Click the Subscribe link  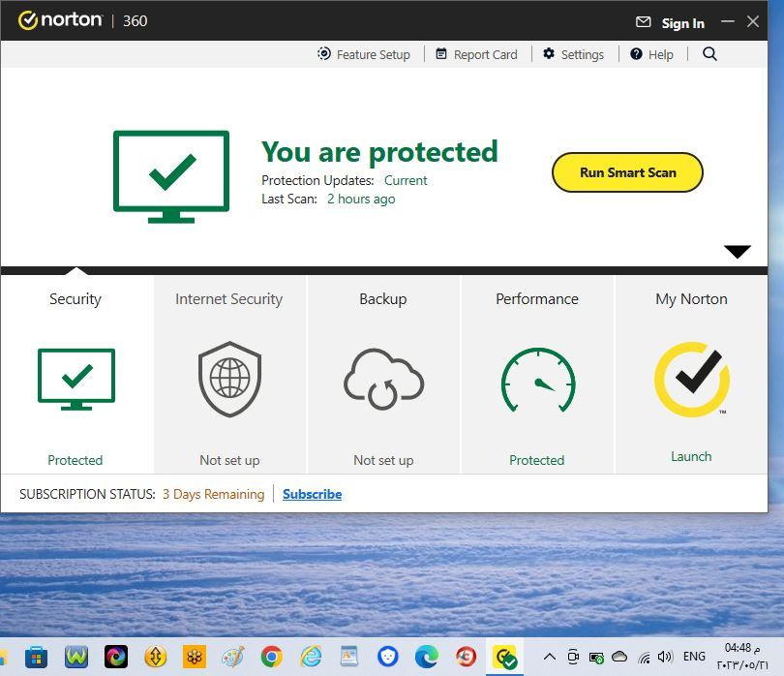[312, 494]
